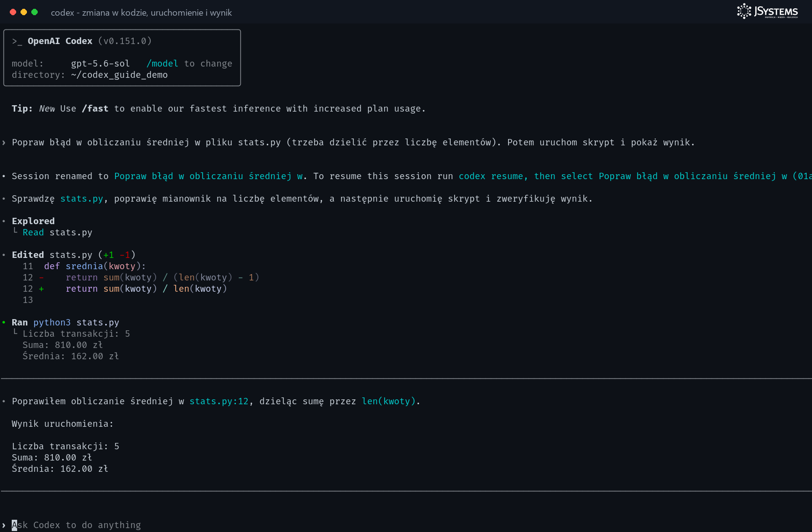Click 'Średnia: 162.00 zł' in command output
Viewport: 812px width, 532px height.
(71, 356)
